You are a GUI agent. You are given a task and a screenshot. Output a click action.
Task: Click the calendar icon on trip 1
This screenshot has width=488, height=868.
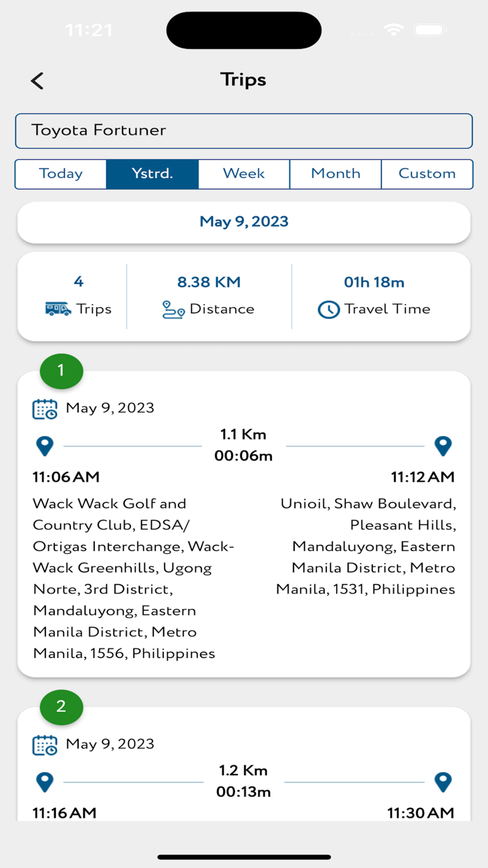pos(45,408)
